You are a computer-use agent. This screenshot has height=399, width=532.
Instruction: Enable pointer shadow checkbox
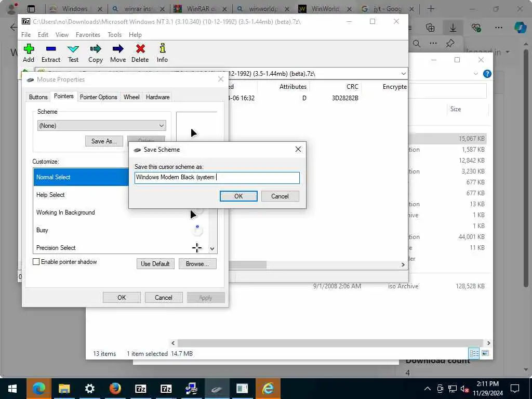pyautogui.click(x=36, y=262)
